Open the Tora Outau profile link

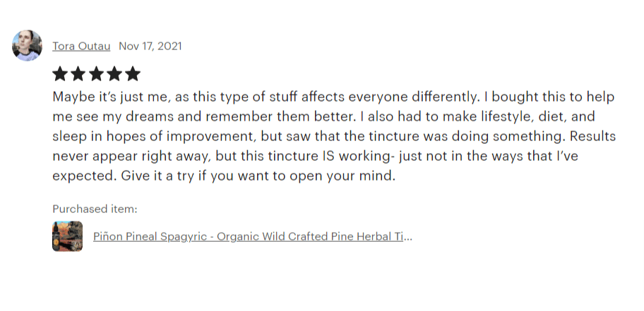(82, 46)
